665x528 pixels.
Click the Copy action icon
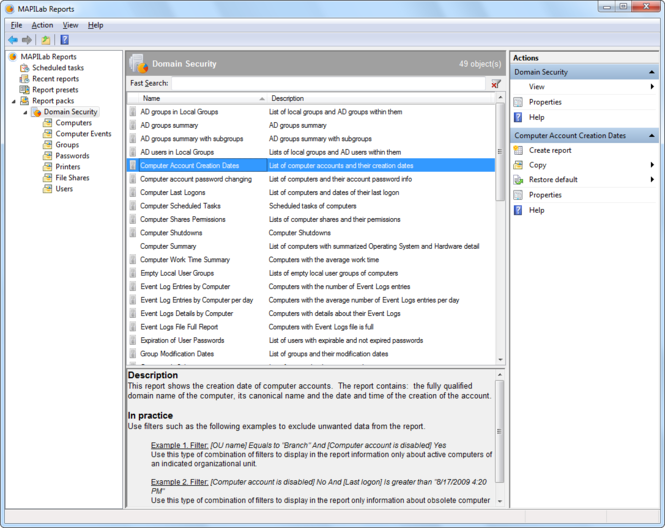(518, 165)
